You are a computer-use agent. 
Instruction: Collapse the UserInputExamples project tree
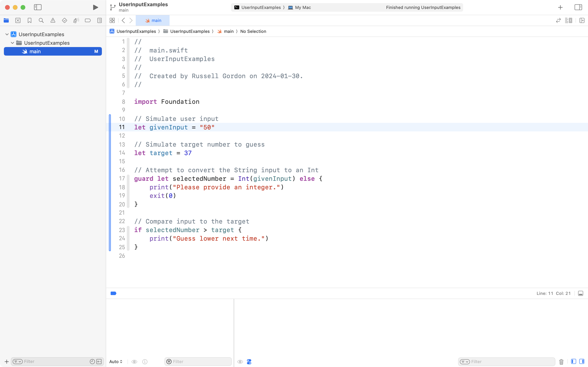click(7, 34)
